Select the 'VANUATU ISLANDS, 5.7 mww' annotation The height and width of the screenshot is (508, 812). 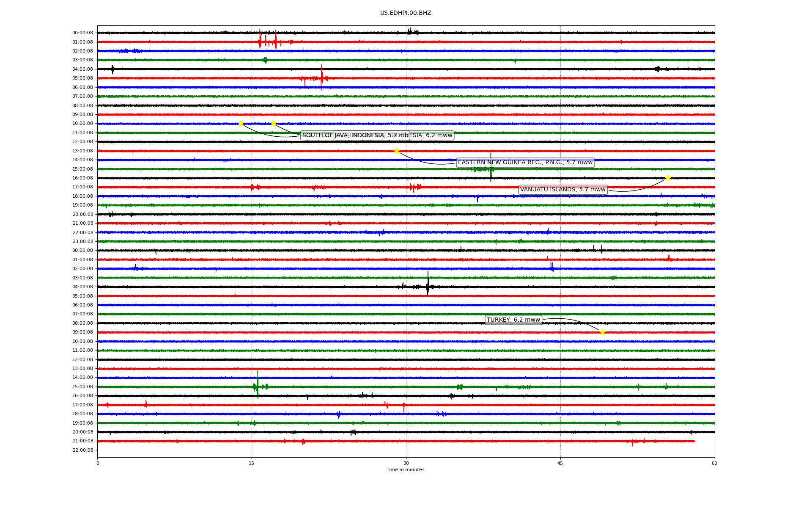click(x=563, y=190)
